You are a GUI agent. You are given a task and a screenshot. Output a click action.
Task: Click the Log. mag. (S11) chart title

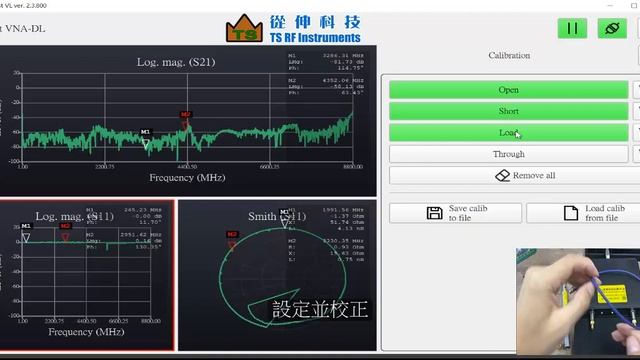point(75,216)
